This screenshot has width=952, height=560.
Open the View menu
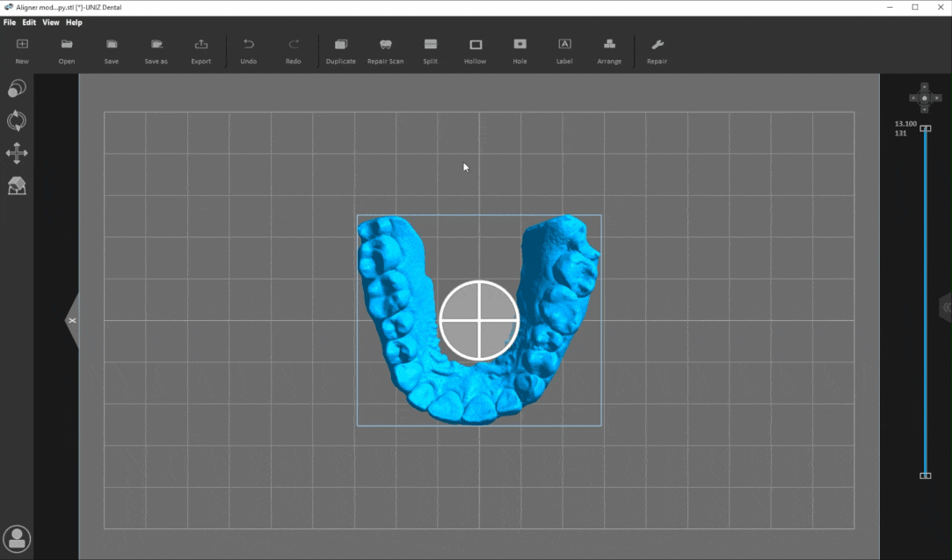(x=51, y=22)
